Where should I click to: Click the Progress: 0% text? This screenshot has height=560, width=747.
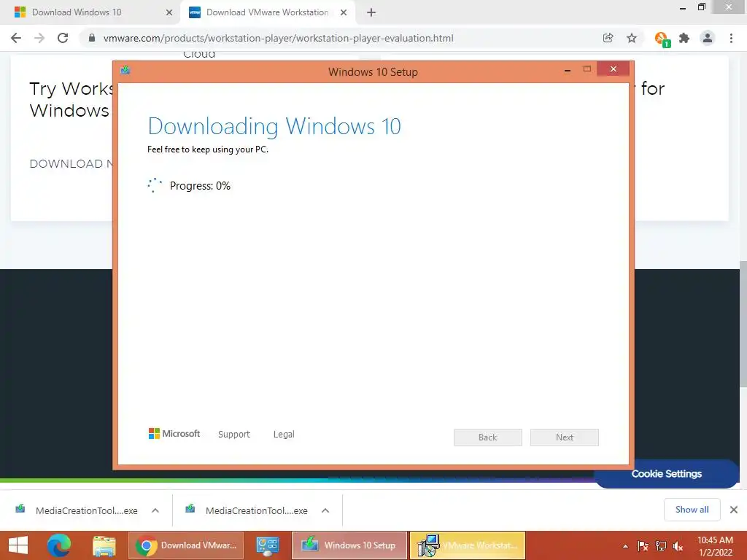(200, 186)
